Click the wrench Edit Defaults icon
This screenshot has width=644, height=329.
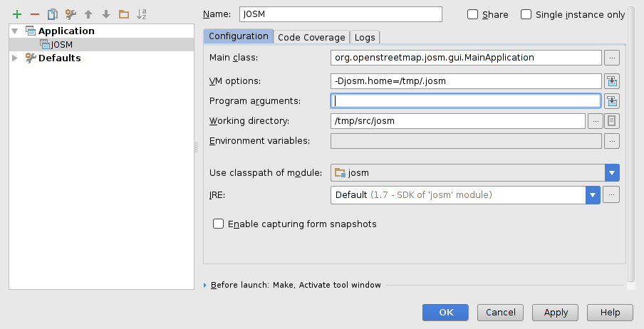point(70,14)
